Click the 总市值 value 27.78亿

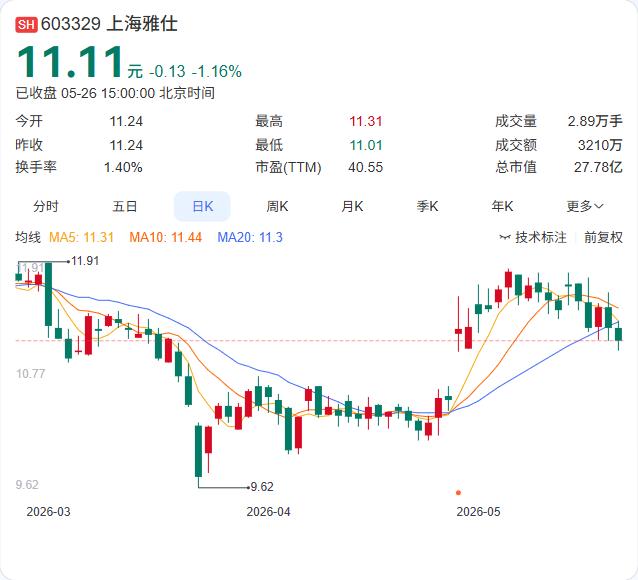pyautogui.click(x=598, y=167)
